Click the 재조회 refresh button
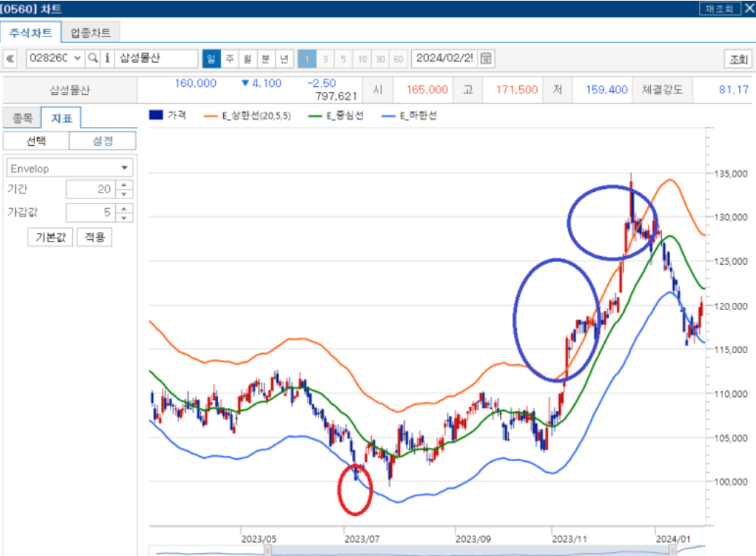 pos(720,9)
